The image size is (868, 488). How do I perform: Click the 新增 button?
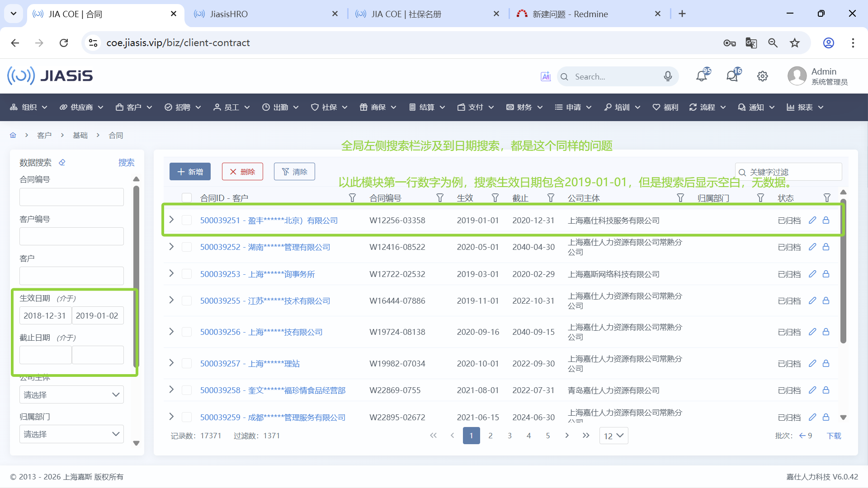pyautogui.click(x=190, y=172)
